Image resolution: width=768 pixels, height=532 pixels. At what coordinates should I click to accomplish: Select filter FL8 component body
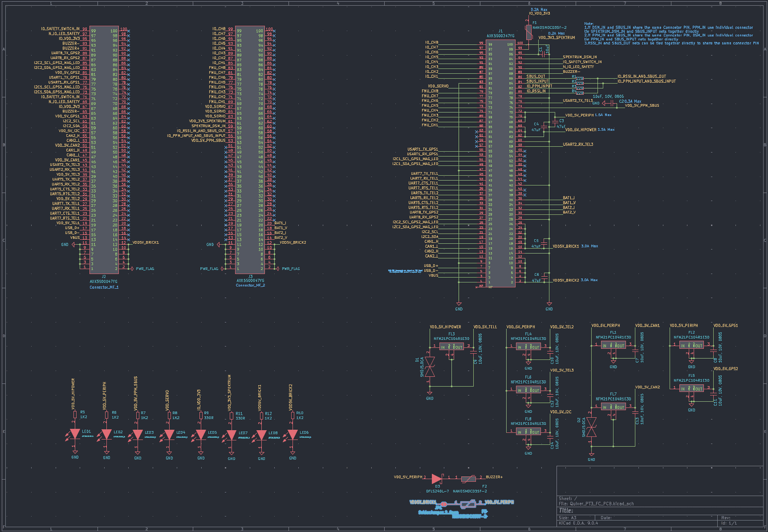pyautogui.click(x=528, y=432)
